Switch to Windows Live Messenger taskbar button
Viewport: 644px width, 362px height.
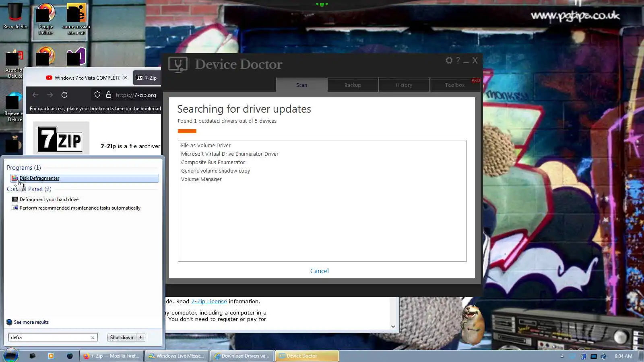click(177, 356)
